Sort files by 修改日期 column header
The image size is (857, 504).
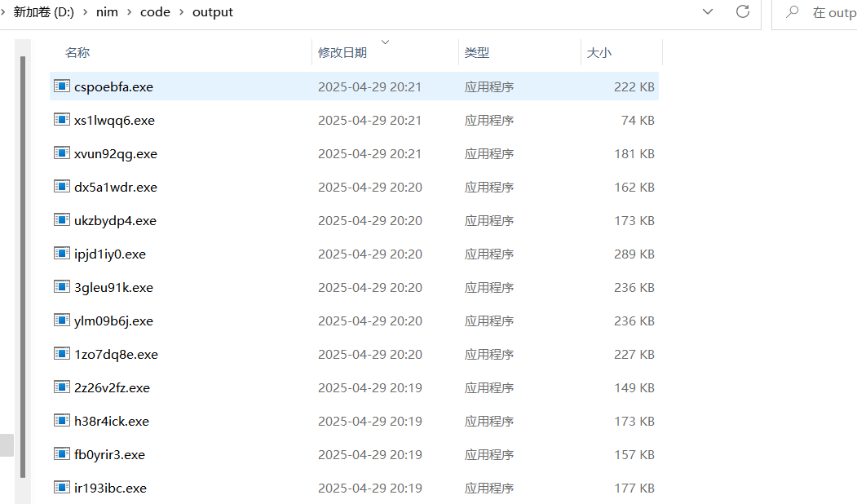[342, 52]
